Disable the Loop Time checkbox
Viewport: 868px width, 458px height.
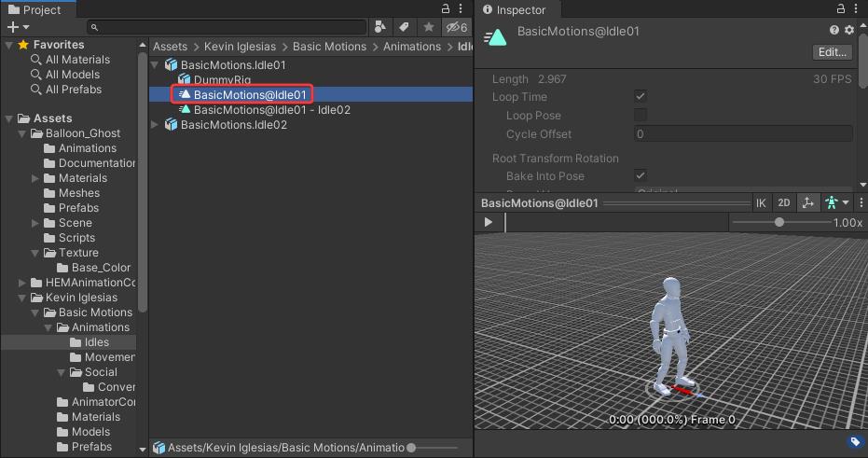click(641, 97)
